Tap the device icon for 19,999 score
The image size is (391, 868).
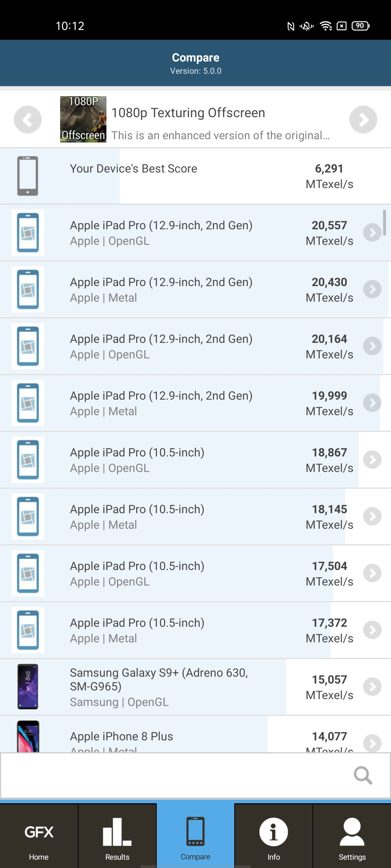pyautogui.click(x=28, y=403)
